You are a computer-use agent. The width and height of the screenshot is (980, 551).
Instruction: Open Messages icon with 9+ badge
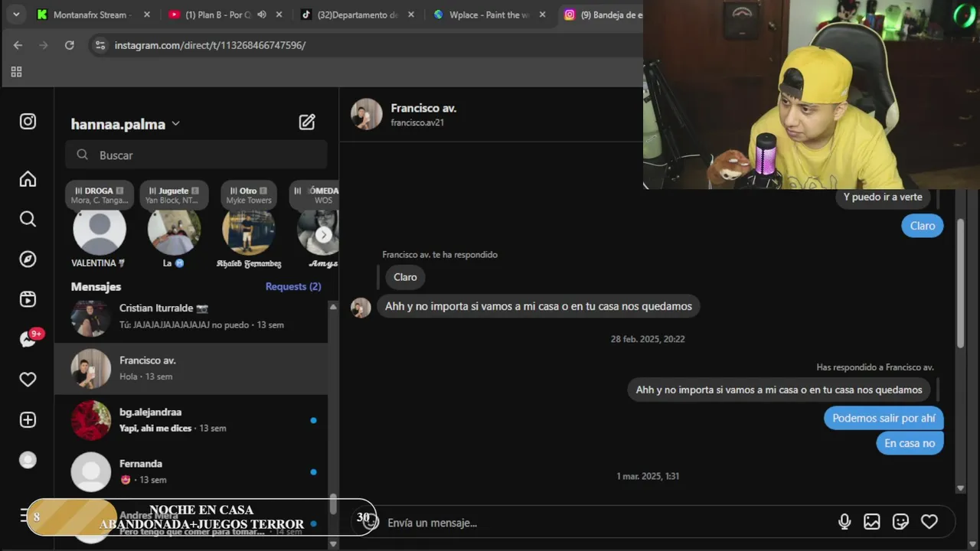coord(29,339)
